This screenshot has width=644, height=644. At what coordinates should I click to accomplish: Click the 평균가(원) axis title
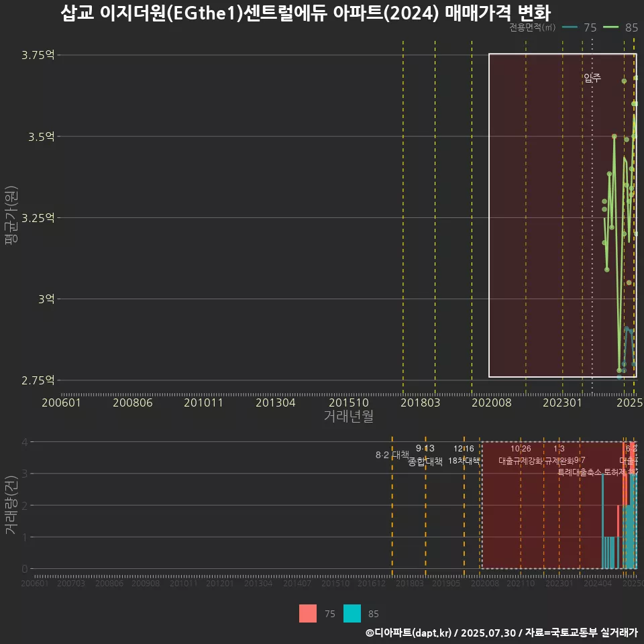pos(11,215)
